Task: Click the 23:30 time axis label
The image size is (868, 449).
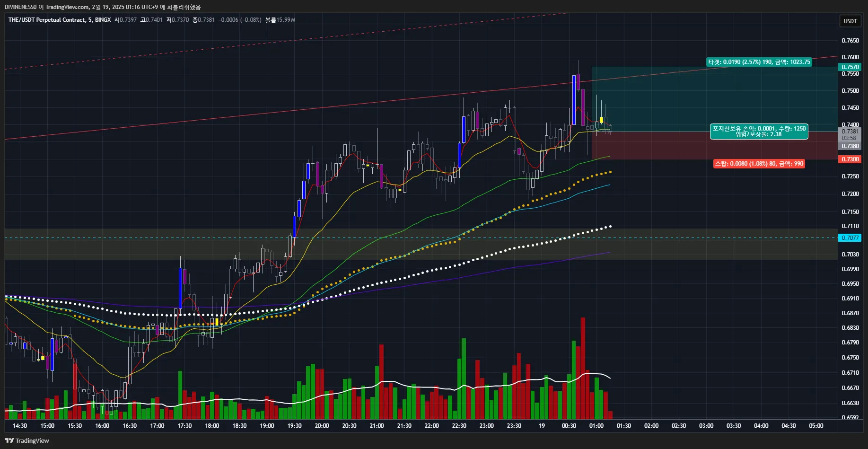Action: coord(514,426)
